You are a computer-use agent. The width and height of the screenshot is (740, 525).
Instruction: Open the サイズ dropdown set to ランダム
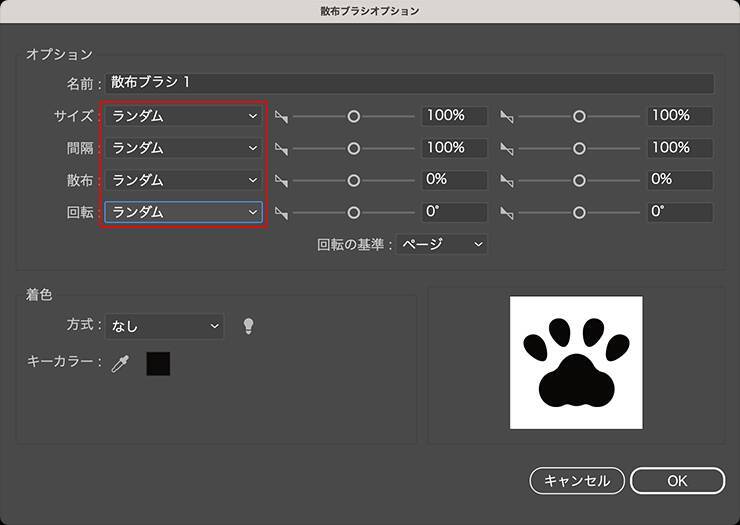coord(184,116)
